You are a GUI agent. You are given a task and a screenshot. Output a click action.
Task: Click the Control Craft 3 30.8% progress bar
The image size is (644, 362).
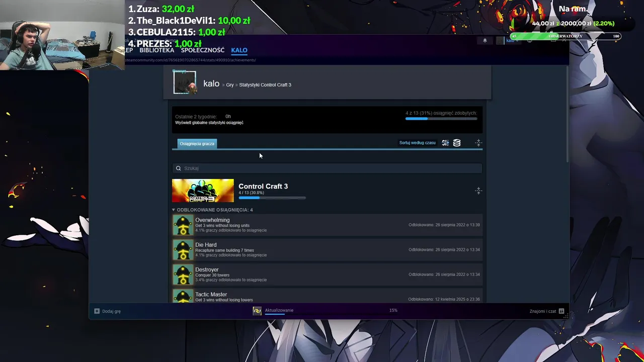pos(272,198)
